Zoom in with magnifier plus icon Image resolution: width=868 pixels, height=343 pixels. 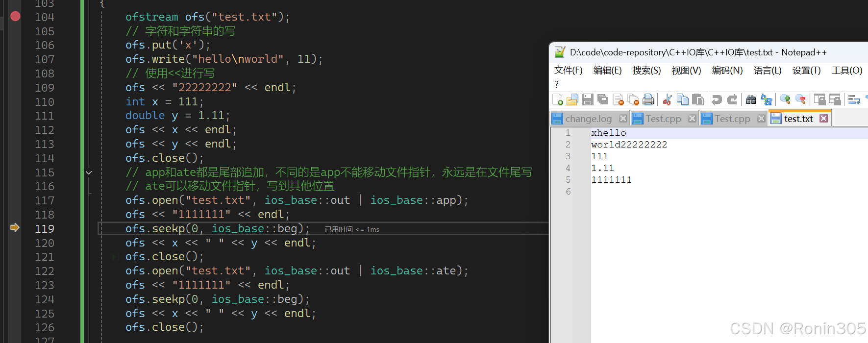pos(785,100)
